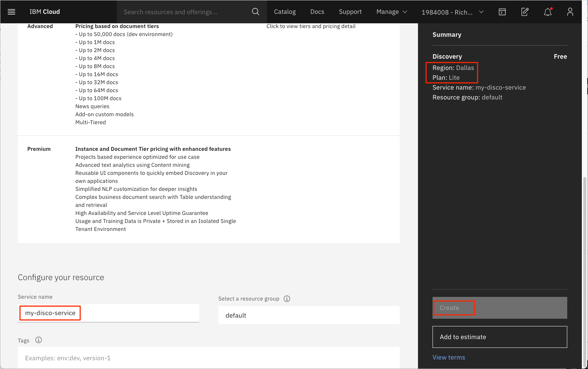Click 'Click to view tiers and pricing detail'
Screen dimensions: 588x369
click(311, 26)
